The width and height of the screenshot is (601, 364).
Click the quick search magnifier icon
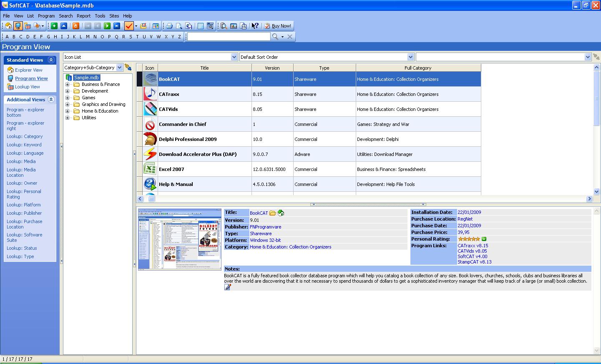click(x=275, y=37)
